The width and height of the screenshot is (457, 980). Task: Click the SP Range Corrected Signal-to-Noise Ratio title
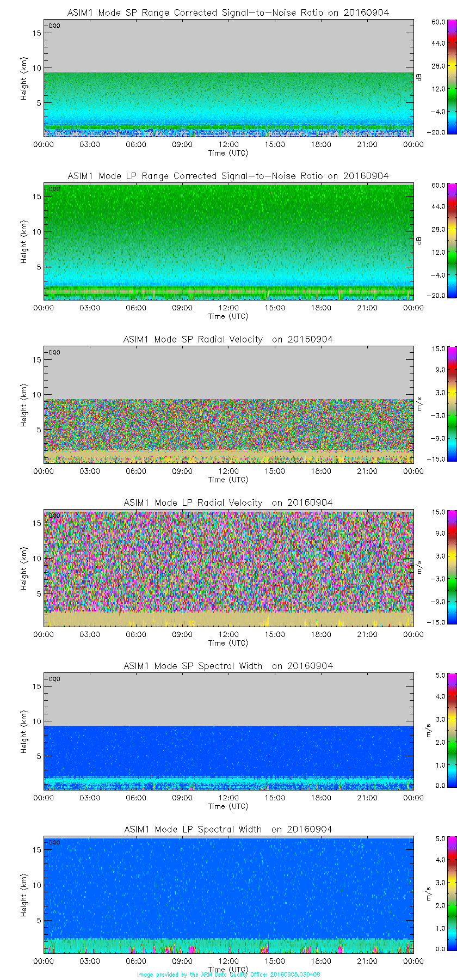pyautogui.click(x=228, y=13)
